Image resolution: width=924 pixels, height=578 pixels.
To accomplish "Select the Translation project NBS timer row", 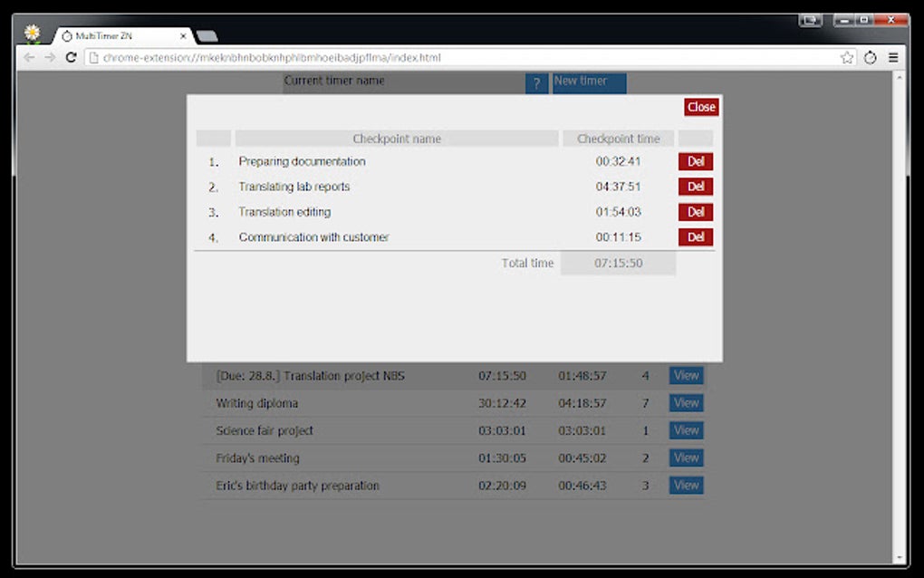I will (x=454, y=376).
